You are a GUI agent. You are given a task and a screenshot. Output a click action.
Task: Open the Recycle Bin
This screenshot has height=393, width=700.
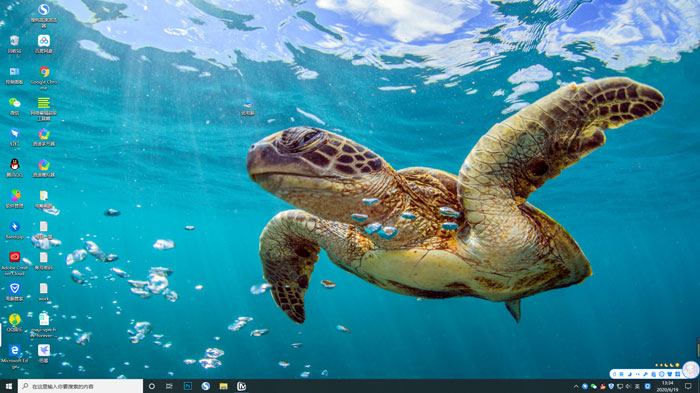14,45
